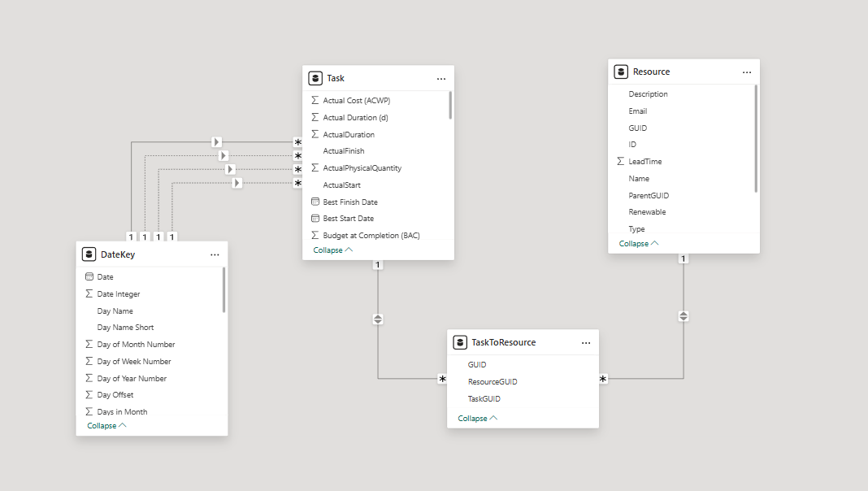Screen dimensions: 868x491
Task: Open DateKey table more options ellipsis
Action: click(x=215, y=254)
